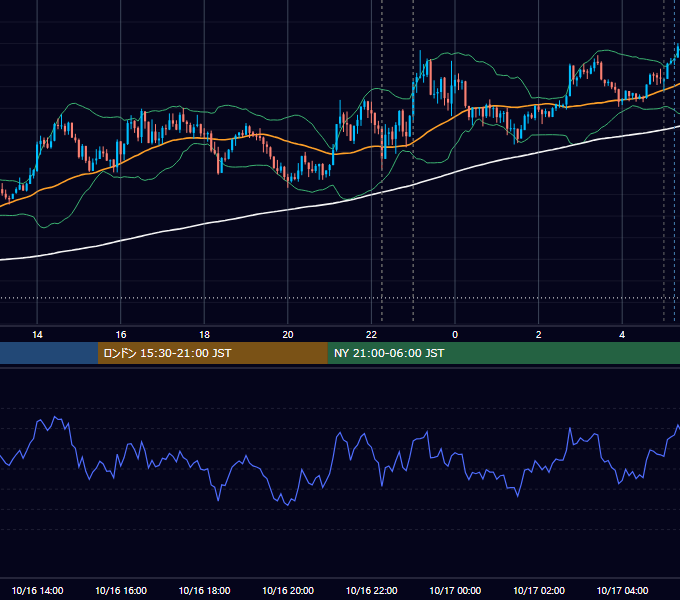Click the 10/17 00:00 date label
The width and height of the screenshot is (680, 600).
pos(455,590)
